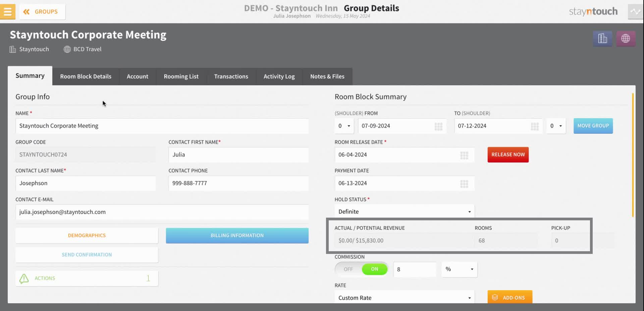Click the Stayntouch company link
This screenshot has height=311, width=644.
[29, 49]
